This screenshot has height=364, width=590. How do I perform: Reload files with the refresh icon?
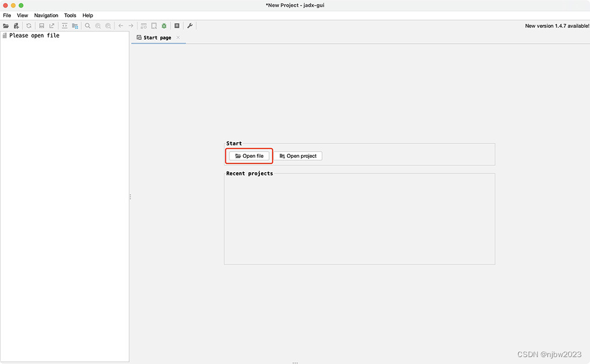29,25
